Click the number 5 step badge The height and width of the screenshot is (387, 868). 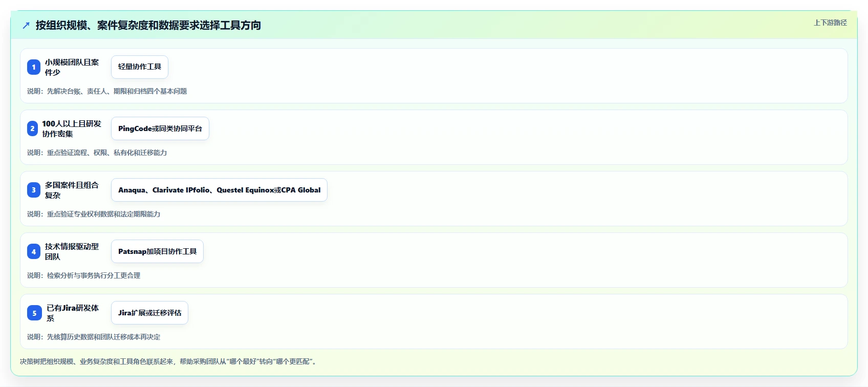(34, 313)
